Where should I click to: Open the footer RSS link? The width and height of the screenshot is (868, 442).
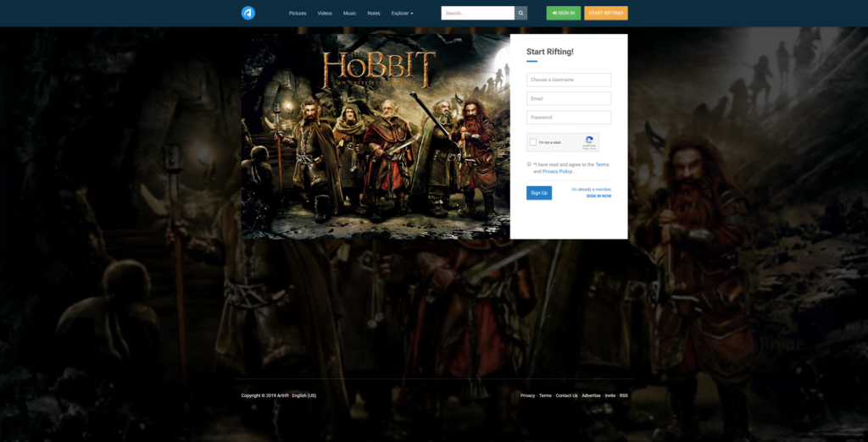pyautogui.click(x=624, y=395)
